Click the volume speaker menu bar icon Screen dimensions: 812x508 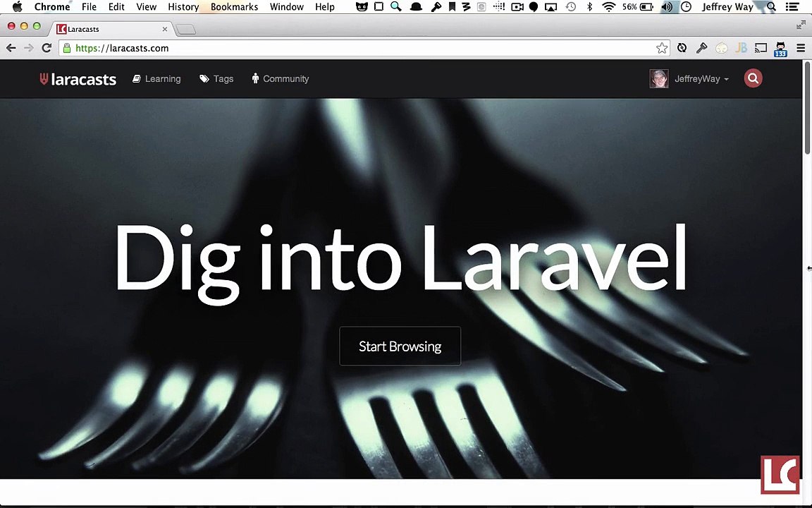667,7
